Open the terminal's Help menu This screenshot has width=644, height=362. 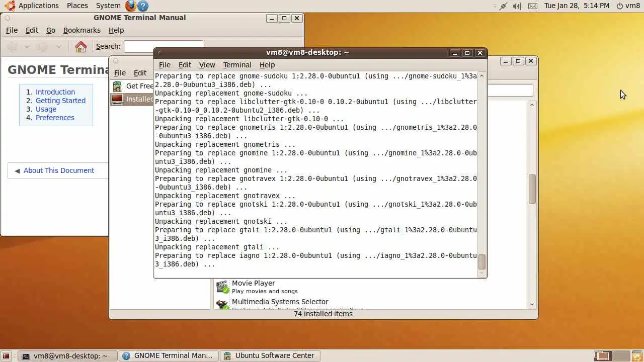click(267, 65)
